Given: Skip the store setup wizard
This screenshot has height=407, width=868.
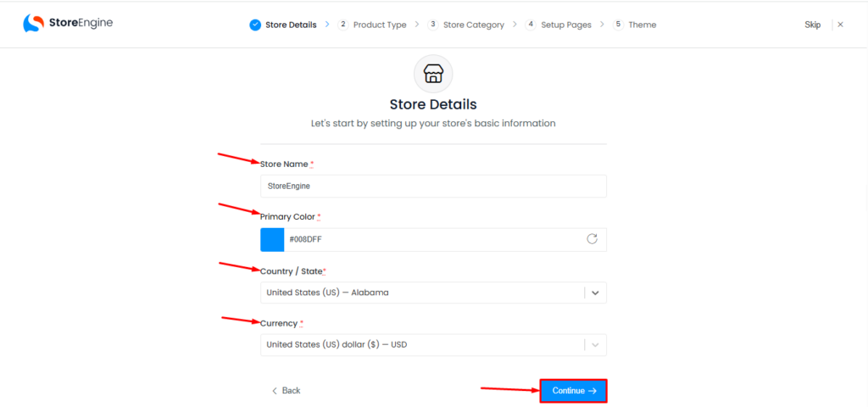Looking at the screenshot, I should (x=812, y=25).
